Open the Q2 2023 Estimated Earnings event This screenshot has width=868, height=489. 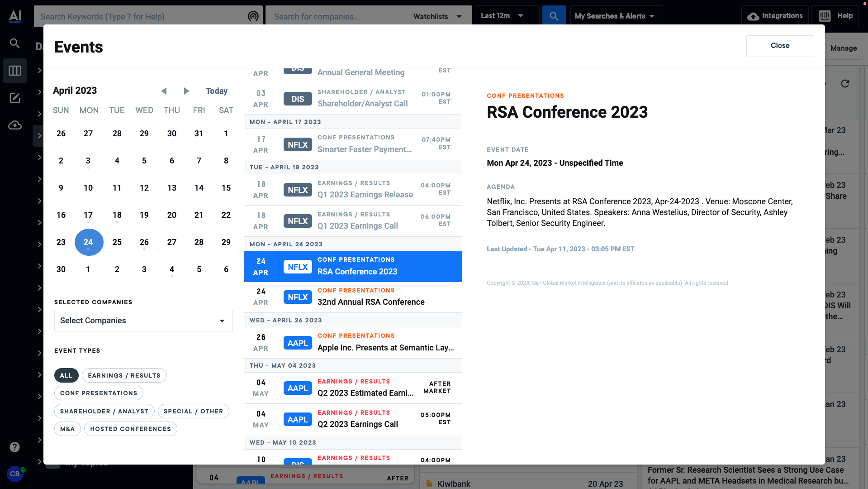click(353, 388)
